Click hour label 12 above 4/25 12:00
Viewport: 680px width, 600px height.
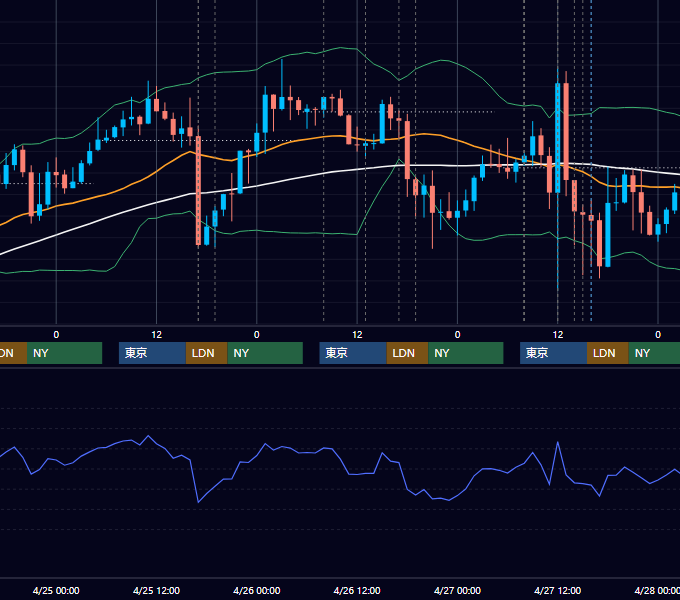(157, 335)
